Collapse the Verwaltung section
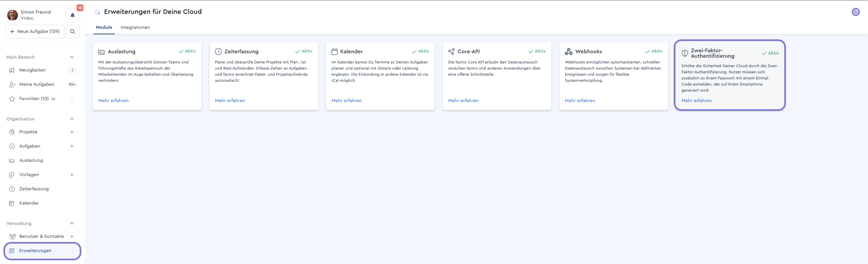 (72, 224)
